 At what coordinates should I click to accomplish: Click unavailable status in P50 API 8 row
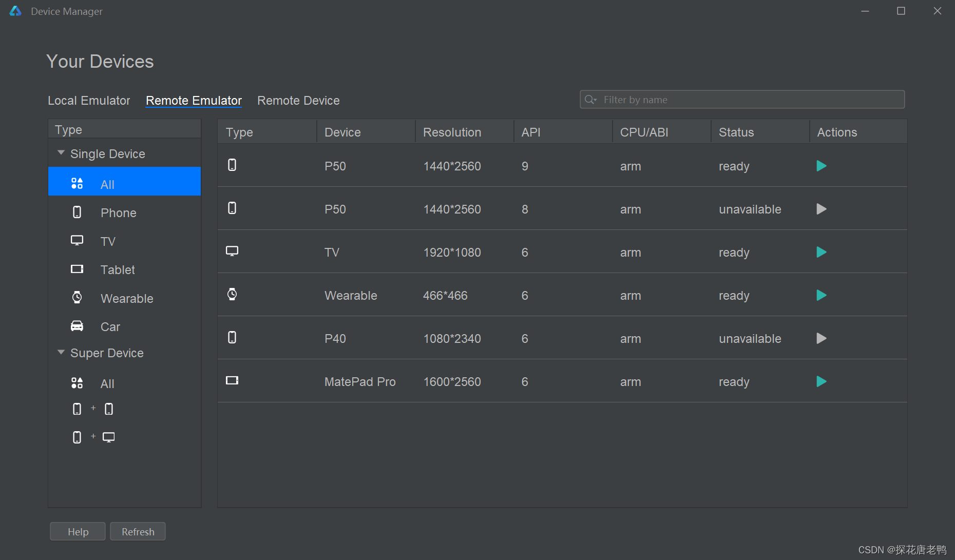[750, 209]
